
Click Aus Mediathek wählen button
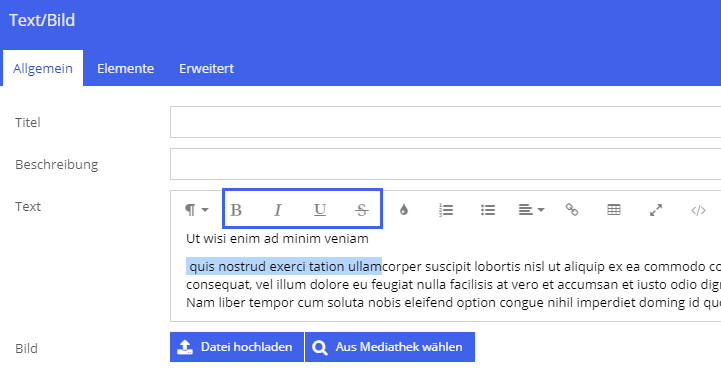(x=390, y=347)
